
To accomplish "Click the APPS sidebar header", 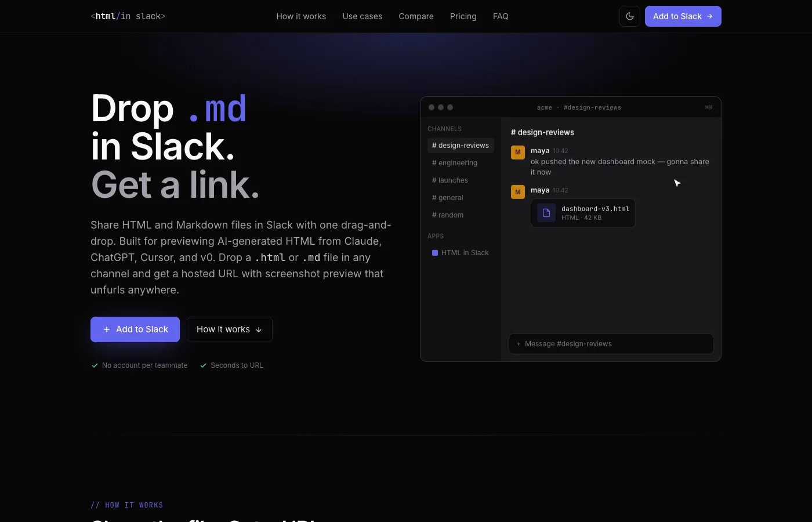I will (436, 236).
